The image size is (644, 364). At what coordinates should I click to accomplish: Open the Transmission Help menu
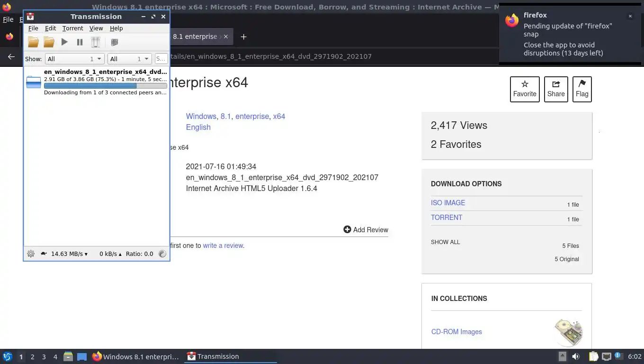[x=116, y=28]
